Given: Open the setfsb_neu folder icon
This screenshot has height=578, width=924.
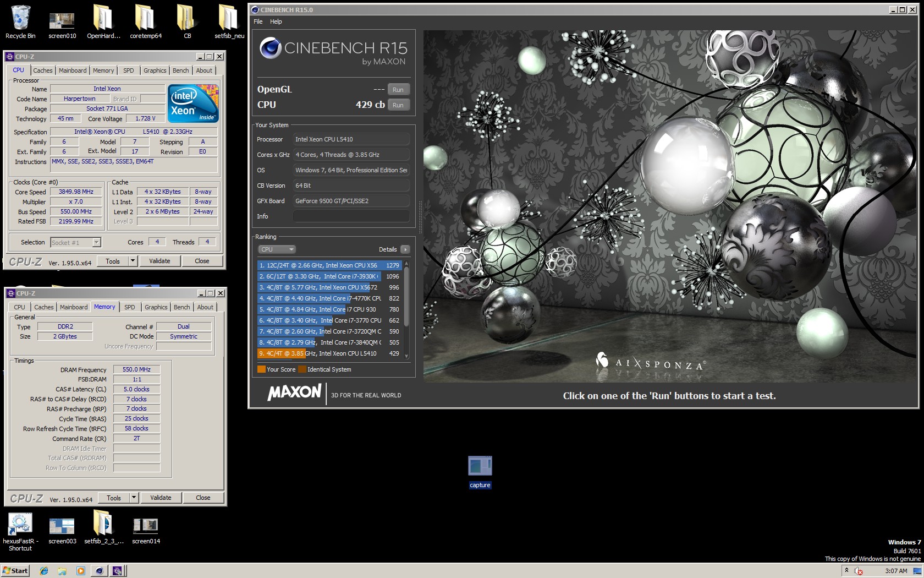Looking at the screenshot, I should pos(229,22).
